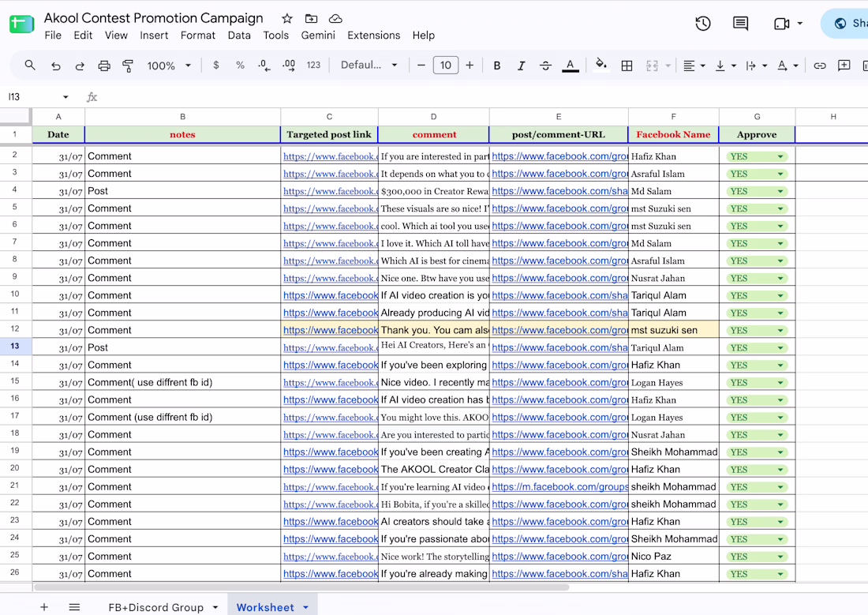Viewport: 868px width, 615px height.
Task: Click the horizontal scrollbar
Action: point(301,587)
